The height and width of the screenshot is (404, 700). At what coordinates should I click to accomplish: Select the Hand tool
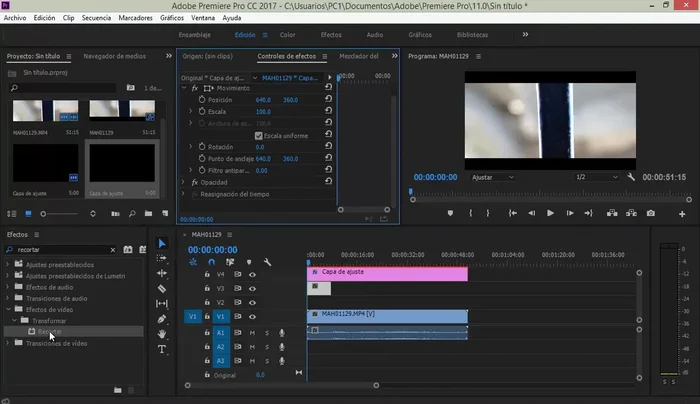[162, 334]
